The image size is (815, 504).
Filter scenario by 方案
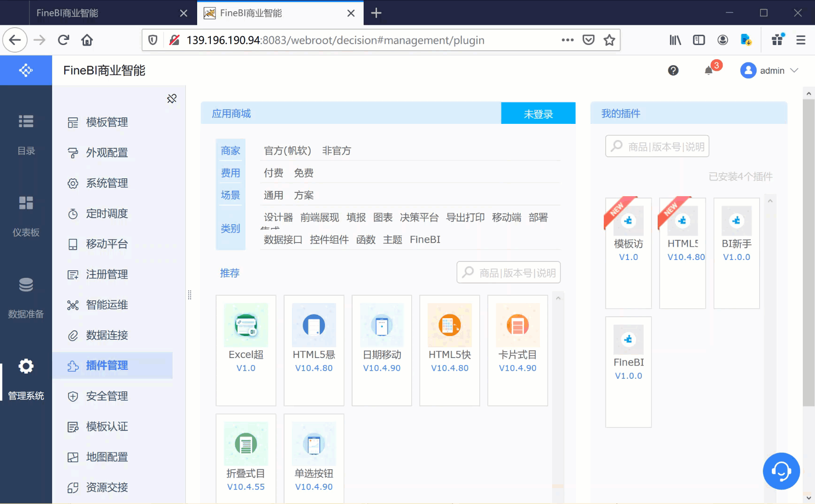tap(304, 195)
